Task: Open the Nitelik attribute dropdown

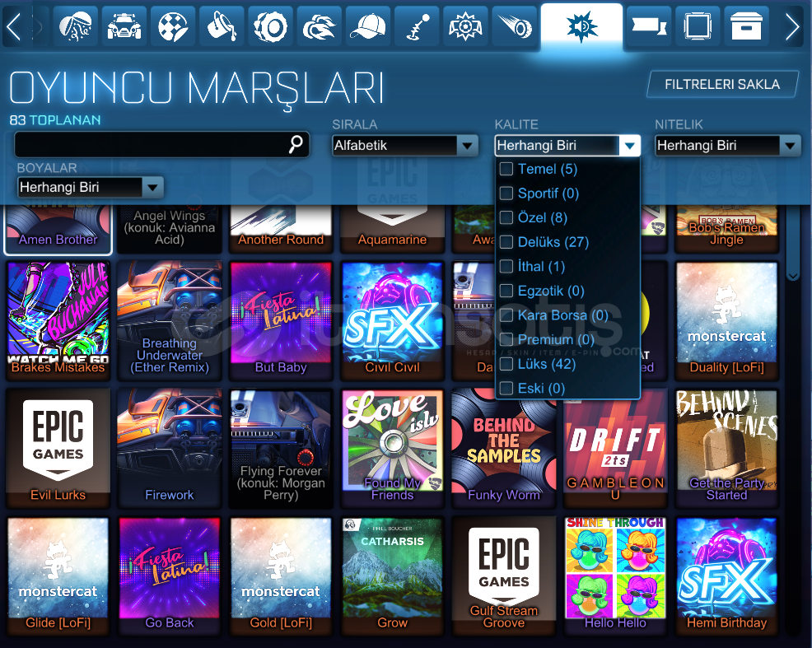Action: [x=728, y=146]
